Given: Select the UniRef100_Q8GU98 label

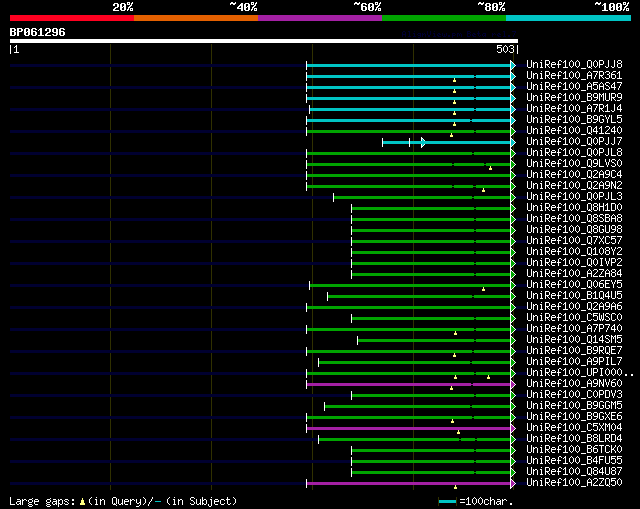Looking at the screenshot, I should 574,229.
